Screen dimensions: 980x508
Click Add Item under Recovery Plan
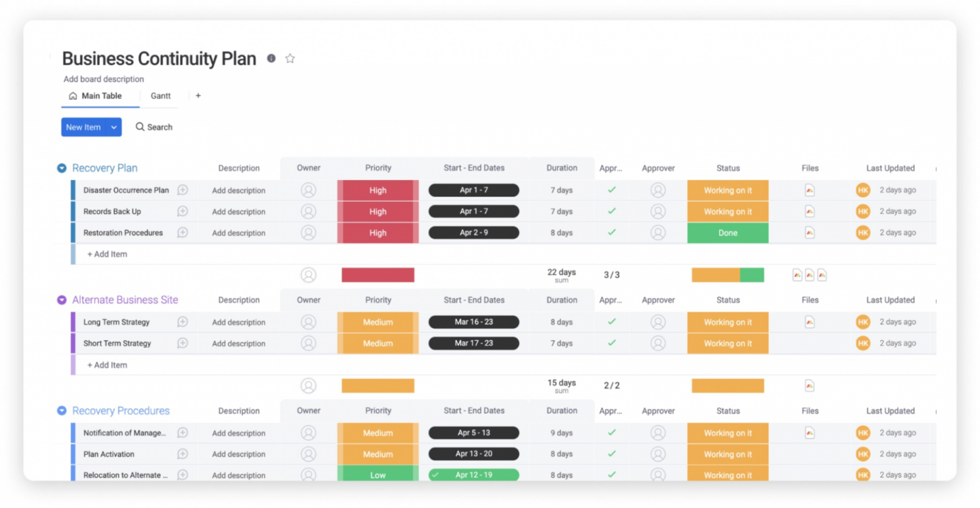(x=107, y=254)
